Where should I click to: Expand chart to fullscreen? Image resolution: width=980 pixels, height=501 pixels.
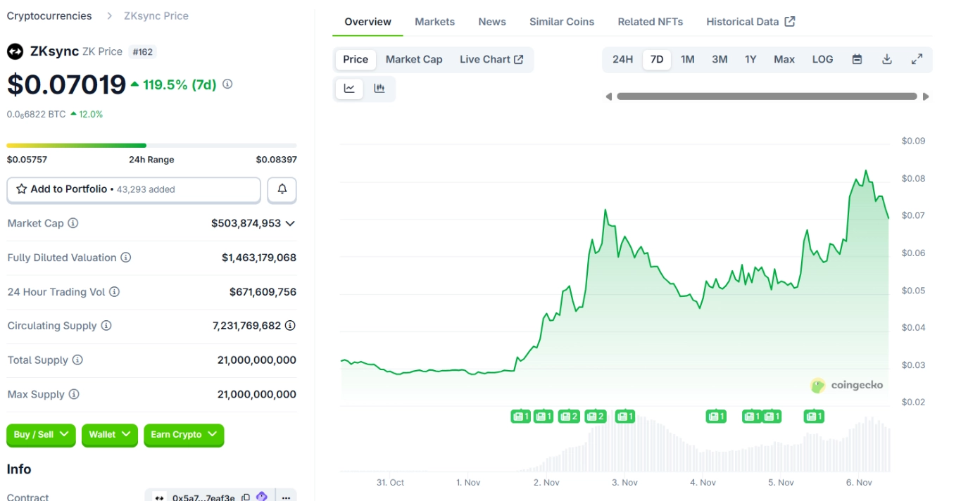coord(917,60)
